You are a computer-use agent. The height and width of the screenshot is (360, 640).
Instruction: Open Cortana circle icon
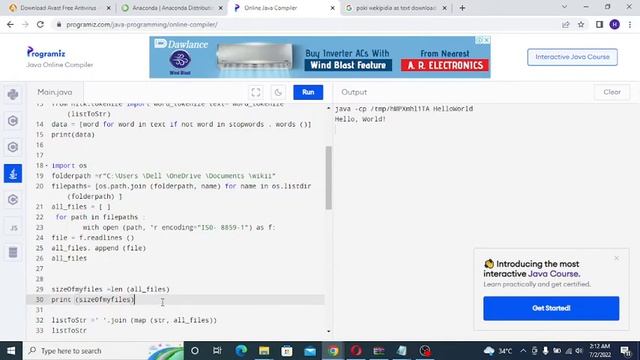point(195,351)
